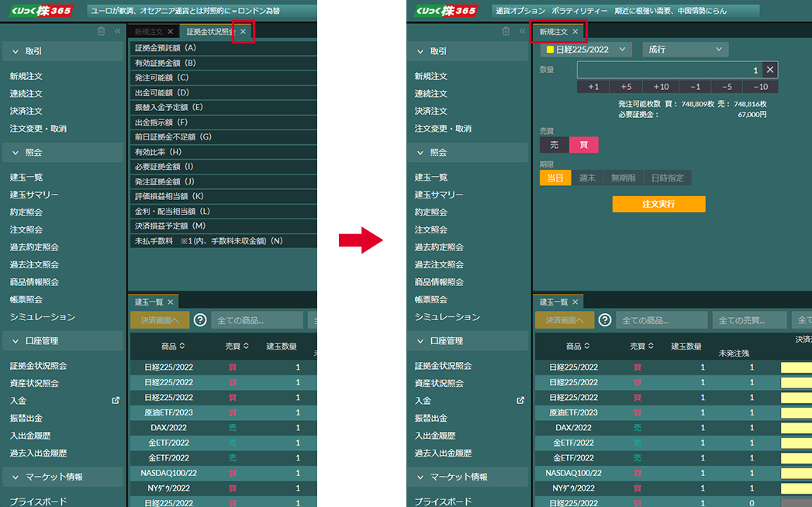Select 売 (sell) side
This screenshot has width=812, height=507.
click(x=554, y=145)
